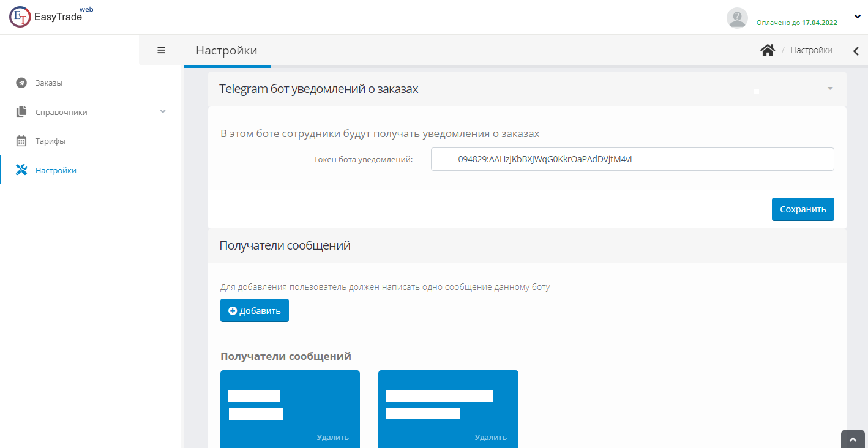Click the Токен бота уведомлений label
The image size is (868, 448).
pyautogui.click(x=364, y=159)
